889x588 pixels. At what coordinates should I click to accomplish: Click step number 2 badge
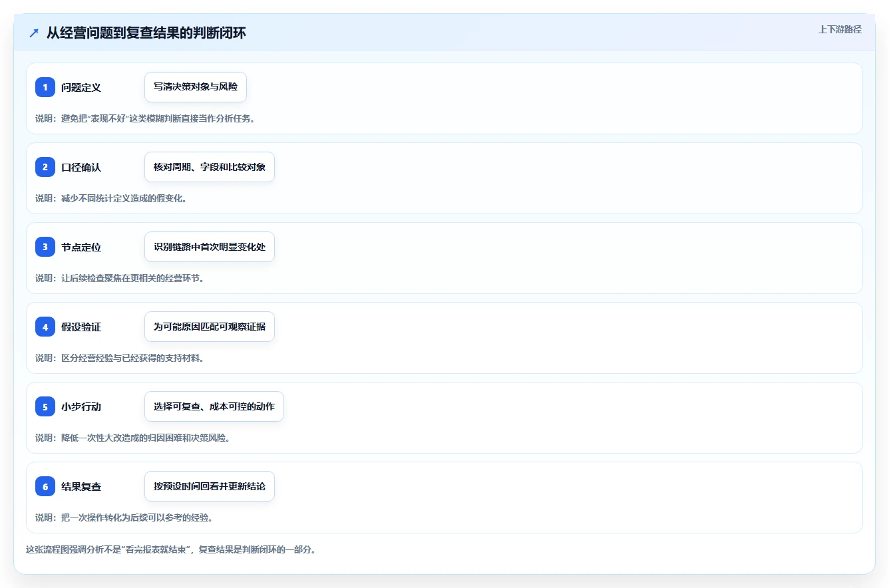click(45, 167)
